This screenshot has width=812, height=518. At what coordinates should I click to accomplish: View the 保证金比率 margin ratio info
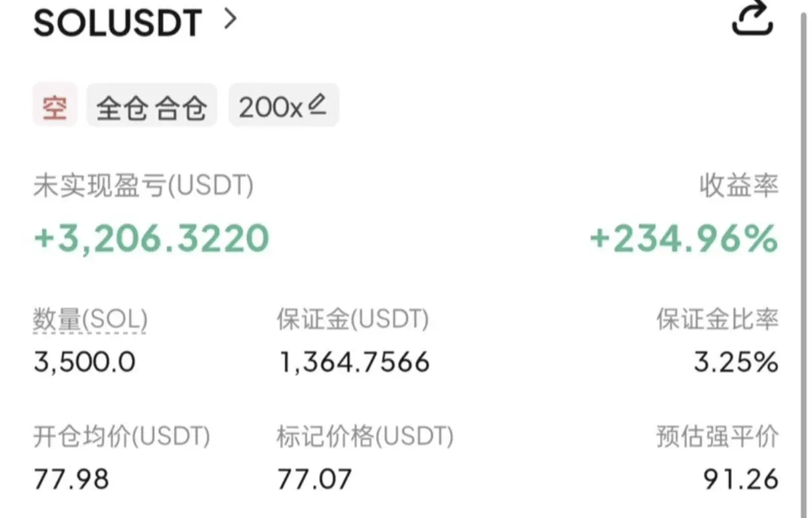718,321
